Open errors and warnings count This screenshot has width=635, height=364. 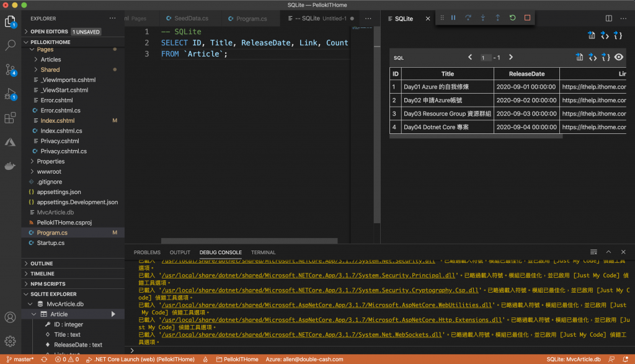click(67, 359)
